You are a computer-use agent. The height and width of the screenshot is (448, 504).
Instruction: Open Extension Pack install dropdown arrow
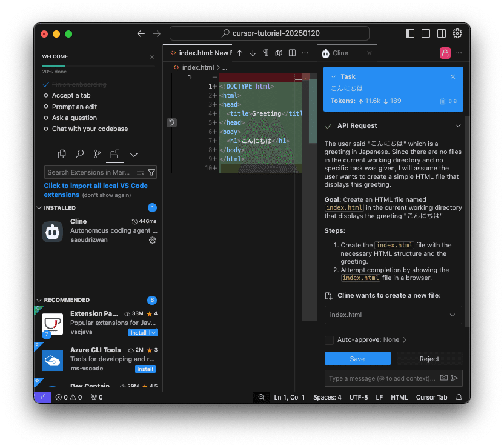tap(154, 333)
